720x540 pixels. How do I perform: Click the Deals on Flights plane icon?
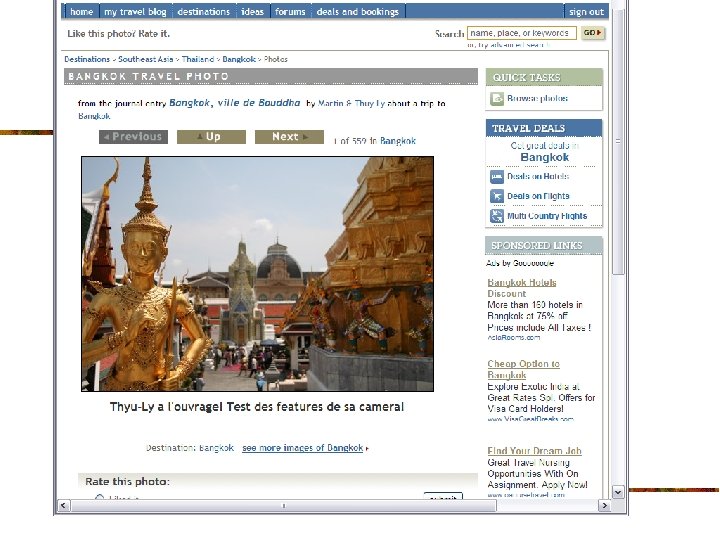click(497, 197)
